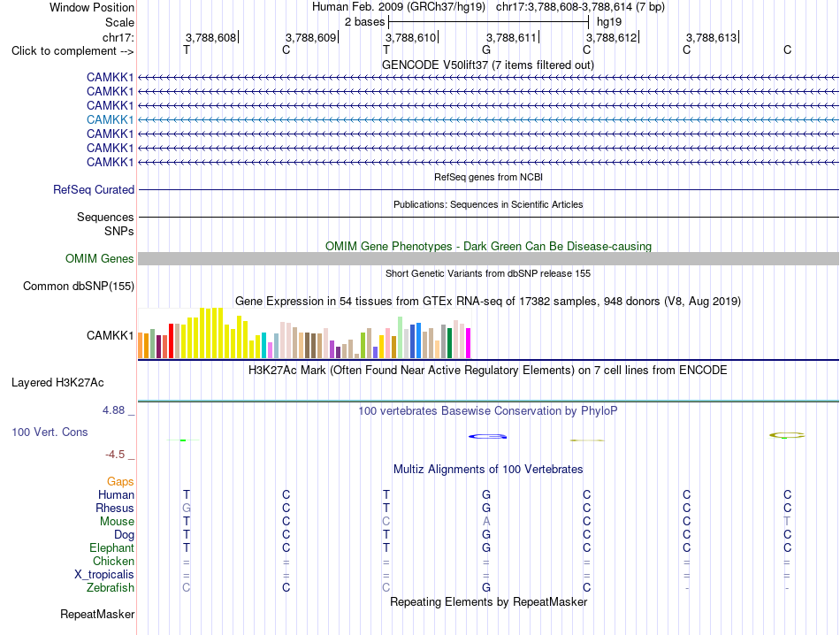Click the Dog species label
The image size is (840, 635).
click(x=125, y=535)
